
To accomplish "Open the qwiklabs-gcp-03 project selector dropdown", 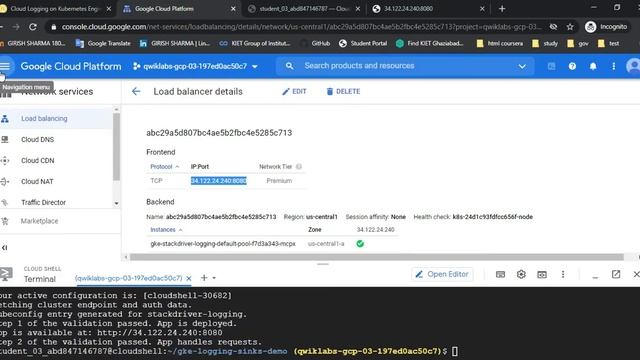I will pos(195,66).
